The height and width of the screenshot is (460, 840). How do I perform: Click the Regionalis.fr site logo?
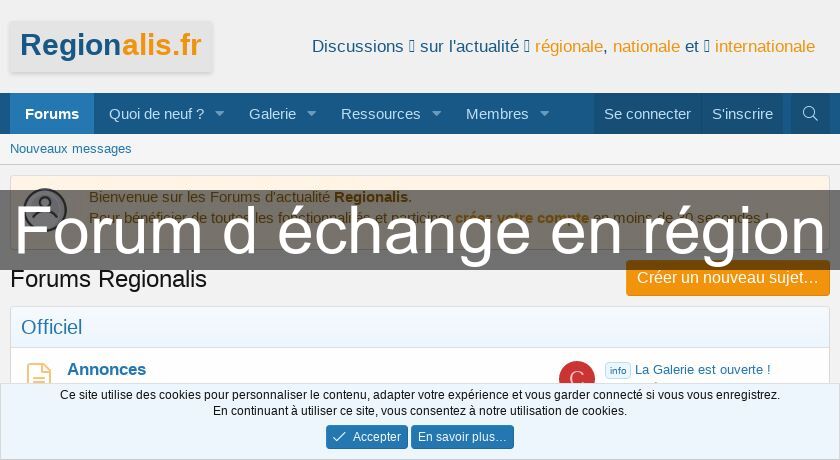[x=111, y=46]
